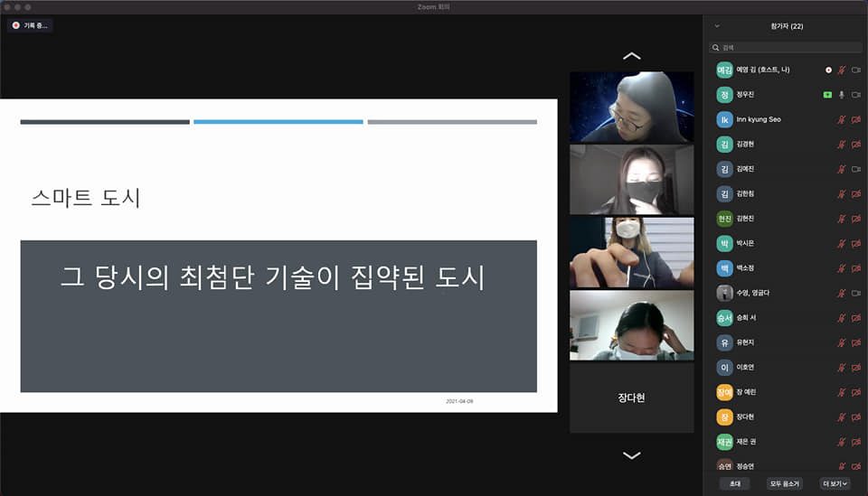The width and height of the screenshot is (868, 496).
Task: Select the 정우진 participant name
Action: point(745,95)
